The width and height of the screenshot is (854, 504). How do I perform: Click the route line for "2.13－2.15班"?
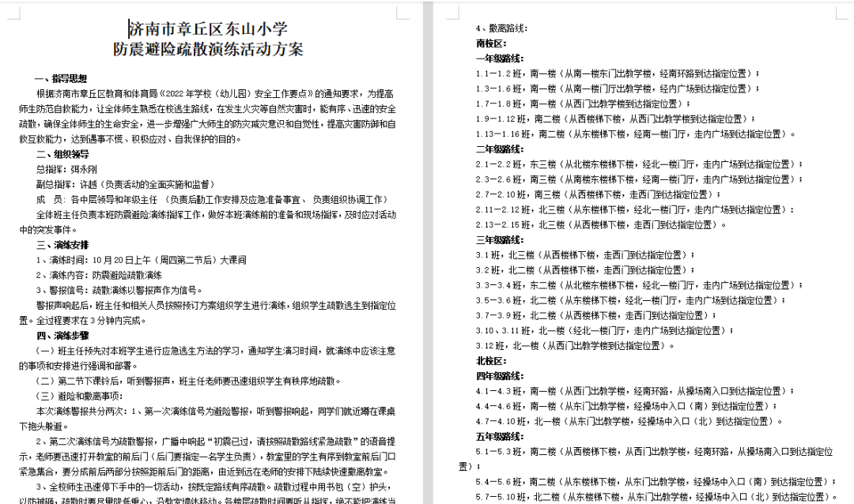(x=601, y=224)
